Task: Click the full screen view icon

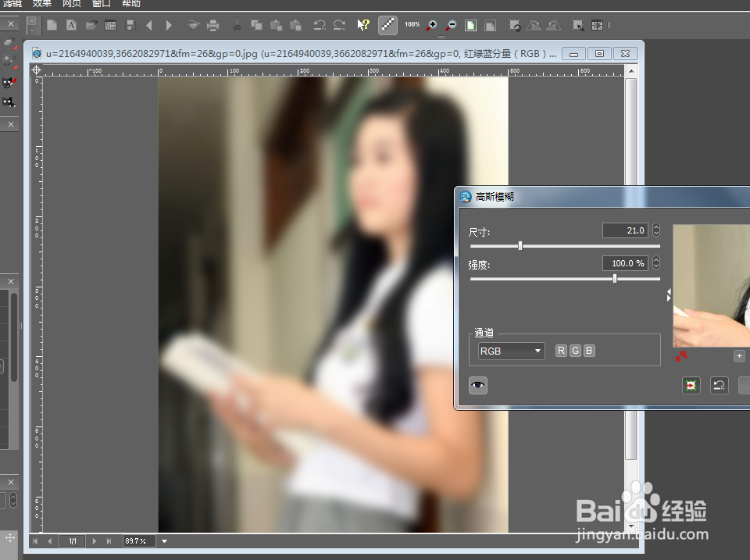Action: coord(491,25)
